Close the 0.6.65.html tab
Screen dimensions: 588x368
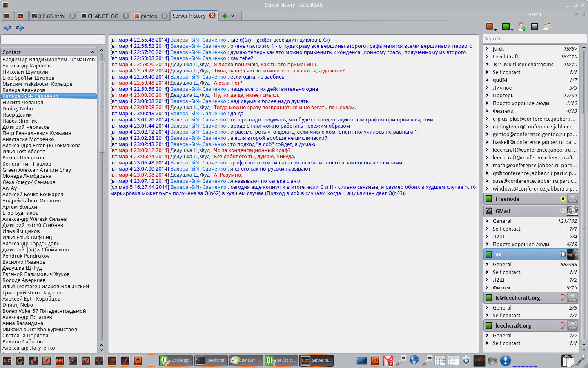point(73,16)
